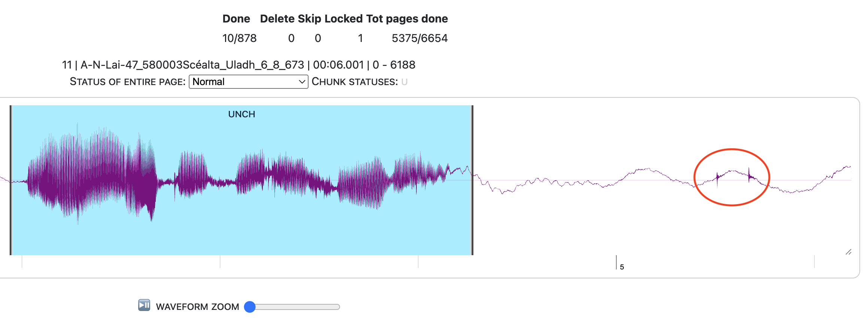Click the right boundary handle of UNCH region
The height and width of the screenshot is (335, 868).
(472, 180)
